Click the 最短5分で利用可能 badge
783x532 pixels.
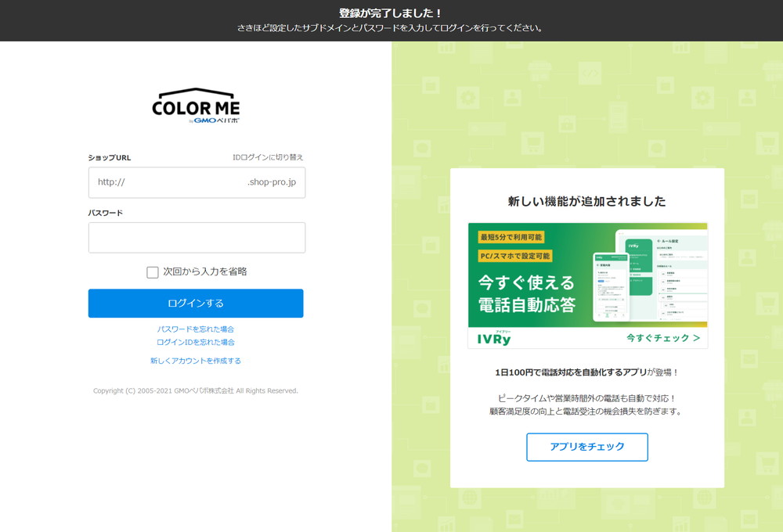point(511,237)
